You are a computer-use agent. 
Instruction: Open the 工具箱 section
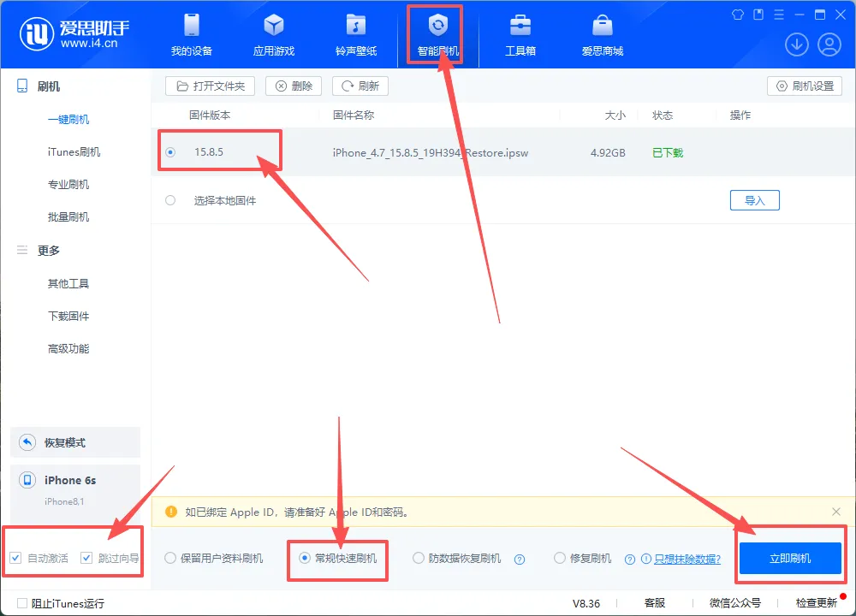pos(520,35)
